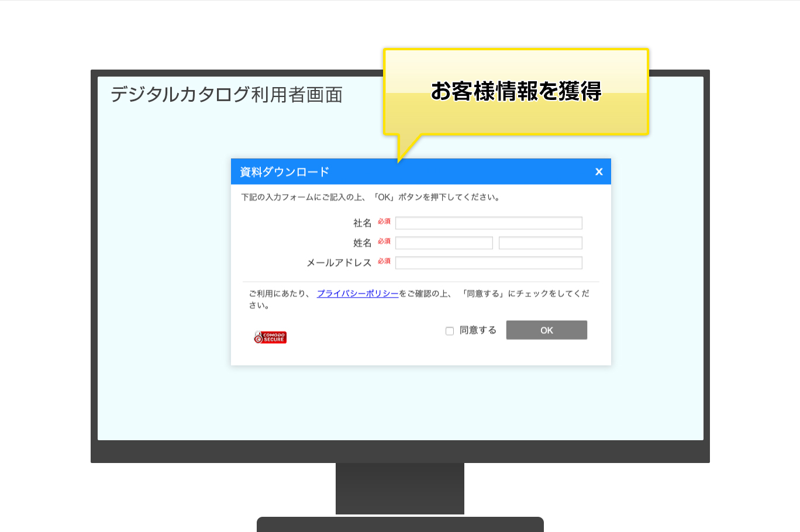Image resolution: width=800 pixels, height=532 pixels.
Task: Click the メールアドレス email input box
Action: point(488,262)
